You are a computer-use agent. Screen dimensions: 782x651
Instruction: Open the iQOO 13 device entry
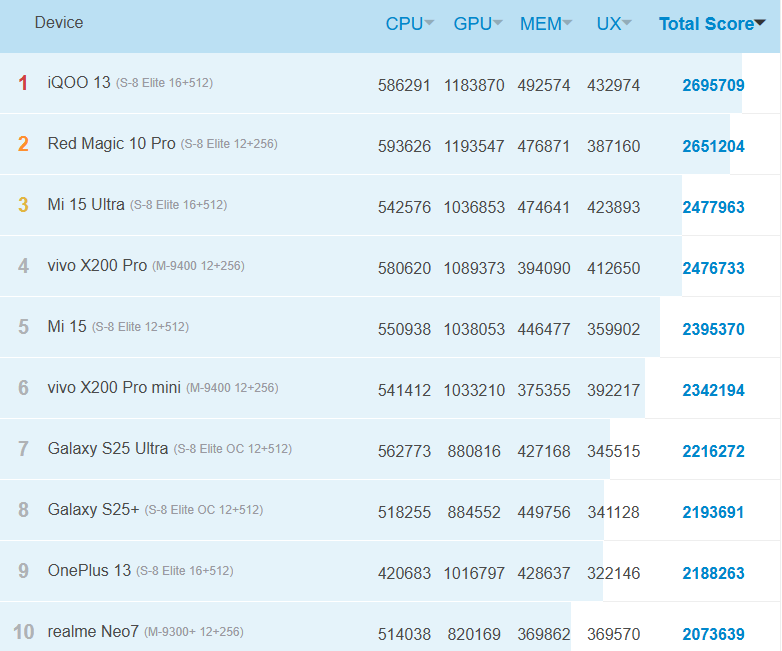click(79, 82)
